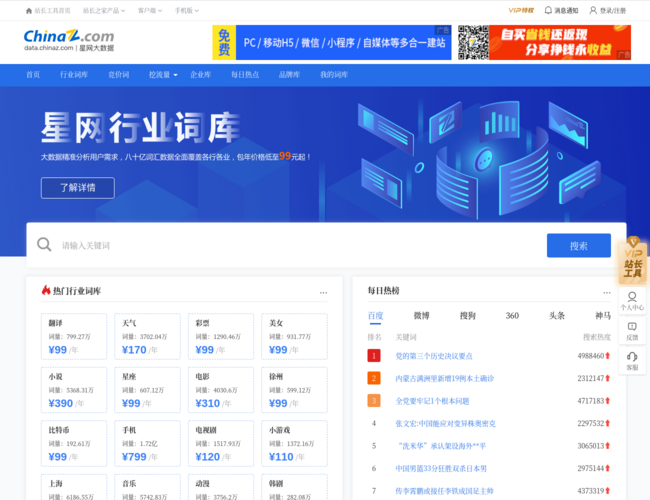The height and width of the screenshot is (500, 650).
Task: Open the 手机 word library card
Action: click(x=147, y=443)
